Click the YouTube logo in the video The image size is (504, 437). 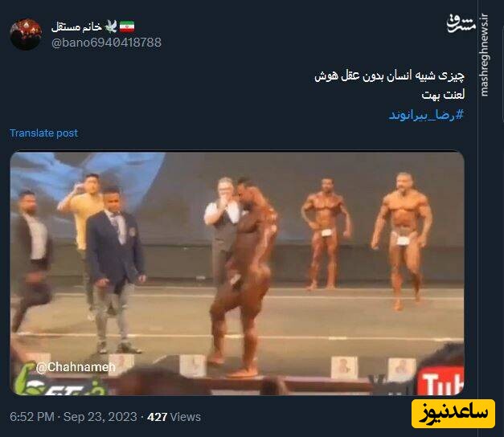(x=440, y=381)
